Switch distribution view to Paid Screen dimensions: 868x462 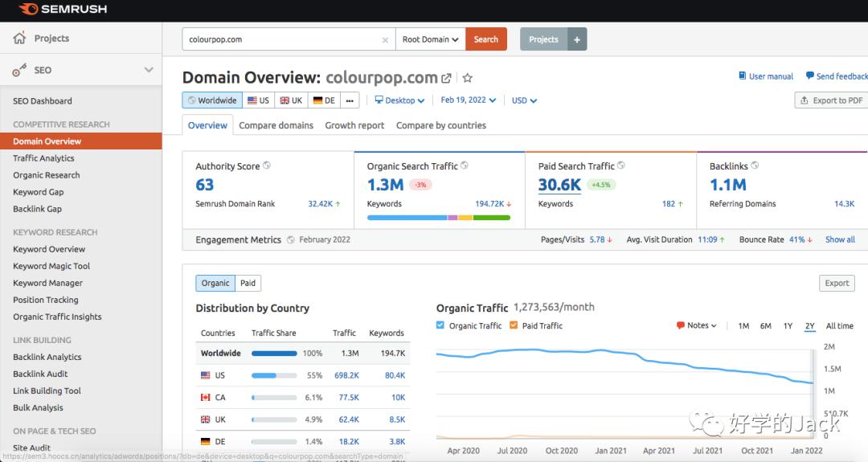248,283
